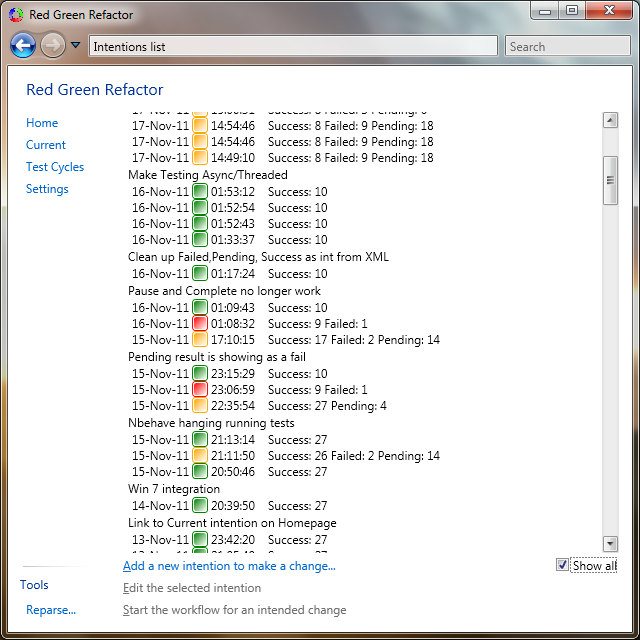Click green status icon for 14-Nov-11 20:39:50
This screenshot has width=640, height=640.
(x=200, y=506)
